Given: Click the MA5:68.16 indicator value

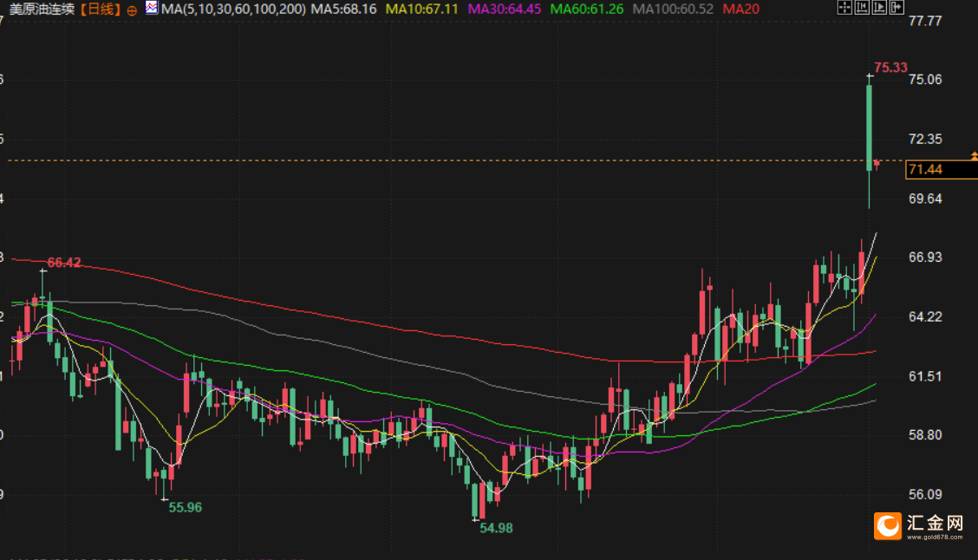Looking at the screenshot, I should pos(343,10).
